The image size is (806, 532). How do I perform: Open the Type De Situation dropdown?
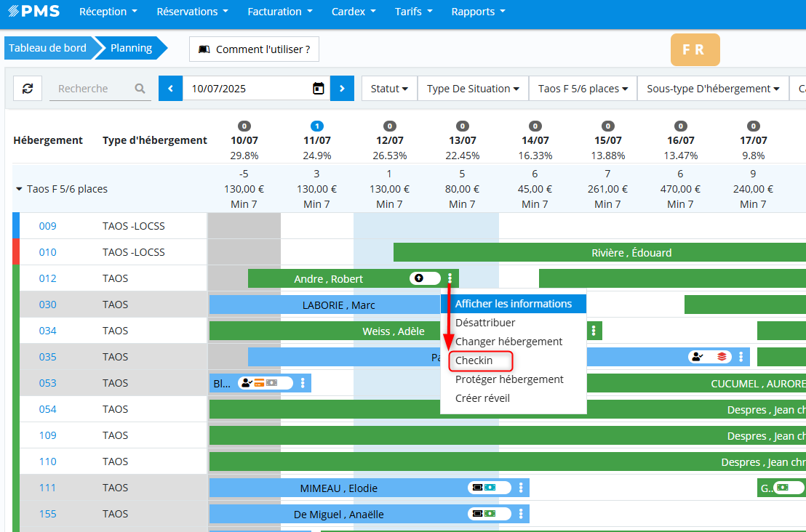473,89
